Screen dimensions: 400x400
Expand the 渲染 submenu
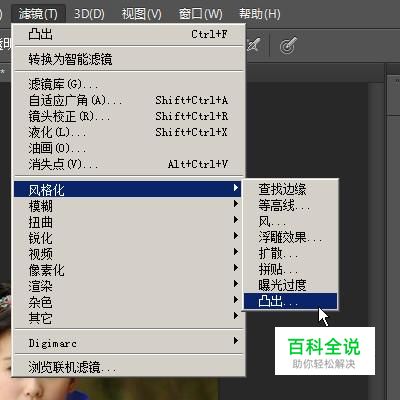click(x=128, y=286)
